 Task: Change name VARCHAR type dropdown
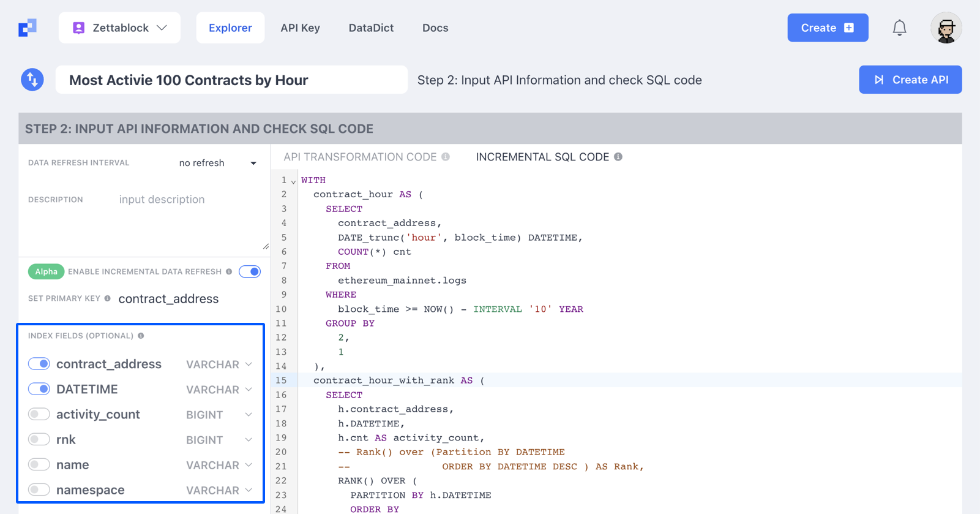[219, 465]
